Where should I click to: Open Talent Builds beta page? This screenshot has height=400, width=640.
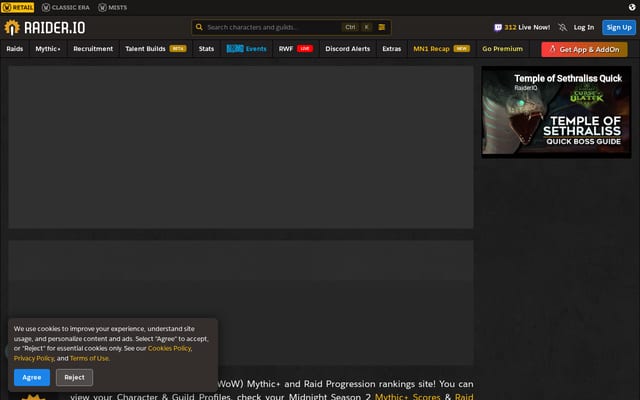click(x=156, y=49)
